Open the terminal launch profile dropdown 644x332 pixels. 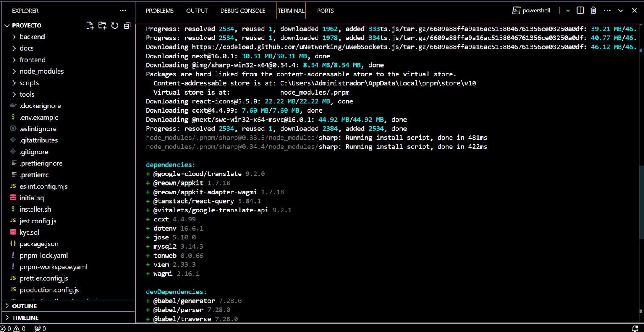tap(568, 10)
